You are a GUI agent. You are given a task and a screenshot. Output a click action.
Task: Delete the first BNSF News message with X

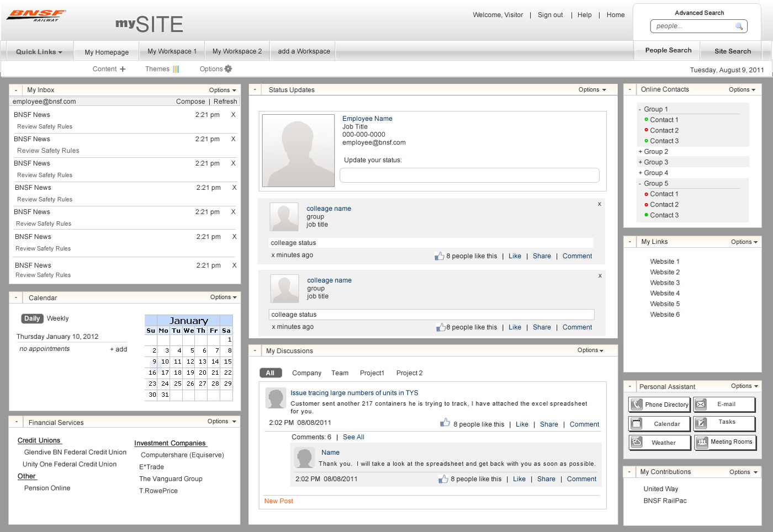(234, 115)
